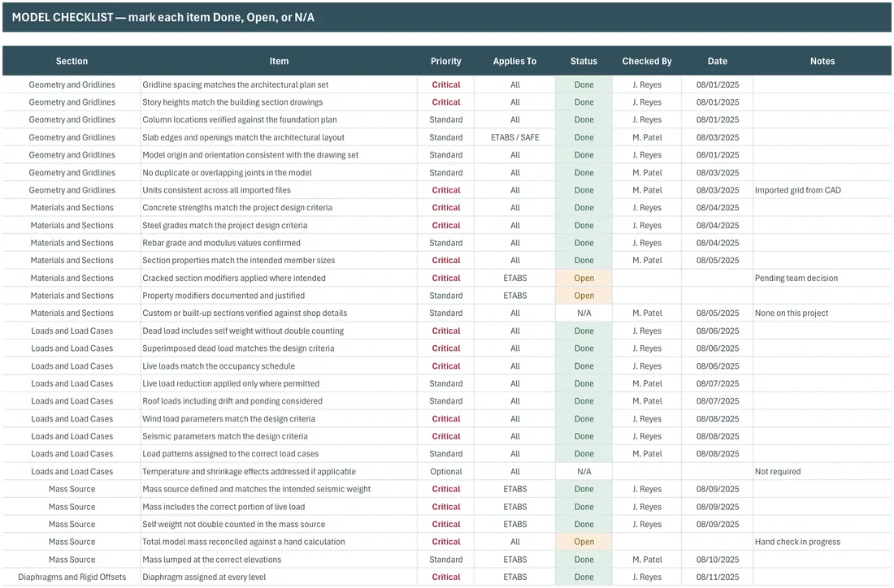Click the MODEL CHECKLIST title banner
894x588 pixels.
[447, 17]
